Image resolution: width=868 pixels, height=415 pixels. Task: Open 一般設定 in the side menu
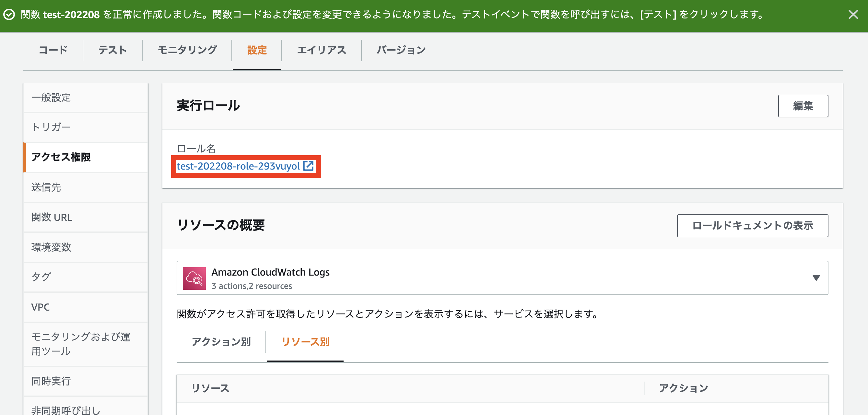(51, 98)
